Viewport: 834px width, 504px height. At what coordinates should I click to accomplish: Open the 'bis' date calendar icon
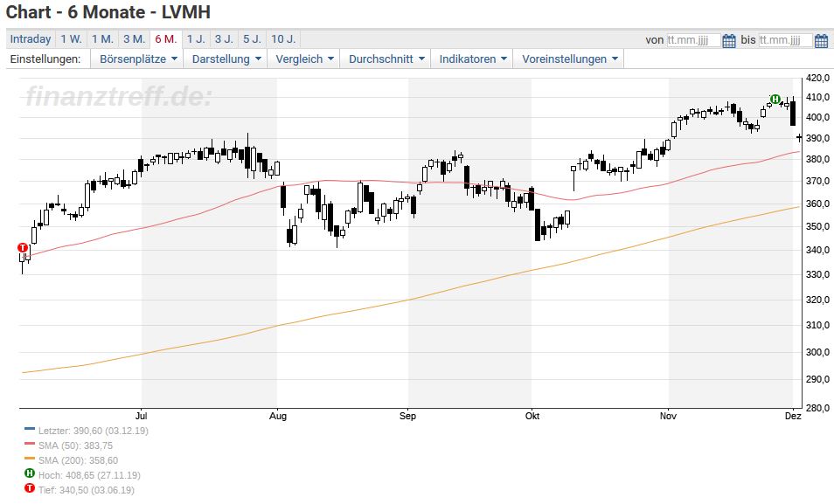point(821,40)
